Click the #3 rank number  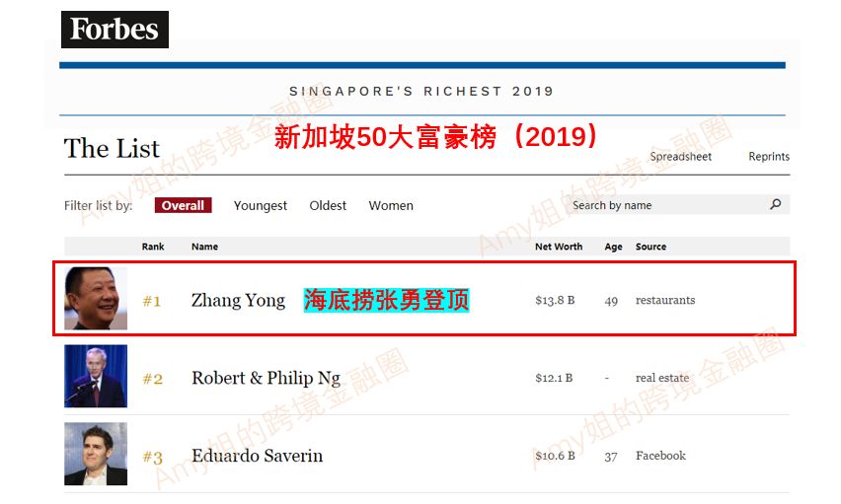tap(153, 458)
